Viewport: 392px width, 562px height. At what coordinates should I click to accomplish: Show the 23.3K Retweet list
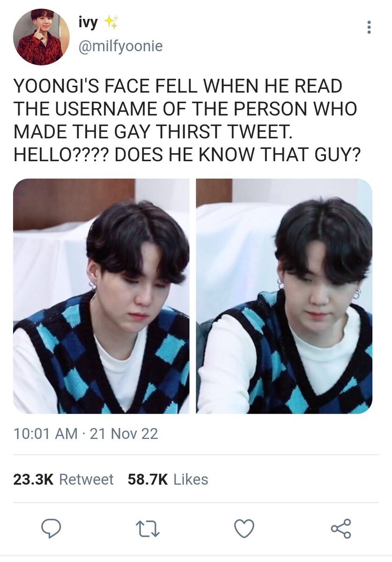coord(63,479)
